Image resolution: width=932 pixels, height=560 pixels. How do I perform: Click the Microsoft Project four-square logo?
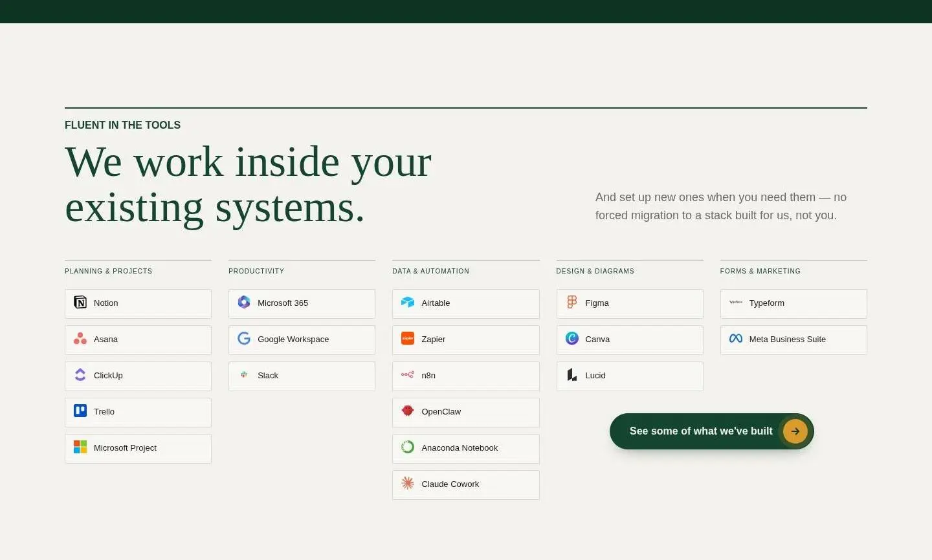[x=80, y=447]
